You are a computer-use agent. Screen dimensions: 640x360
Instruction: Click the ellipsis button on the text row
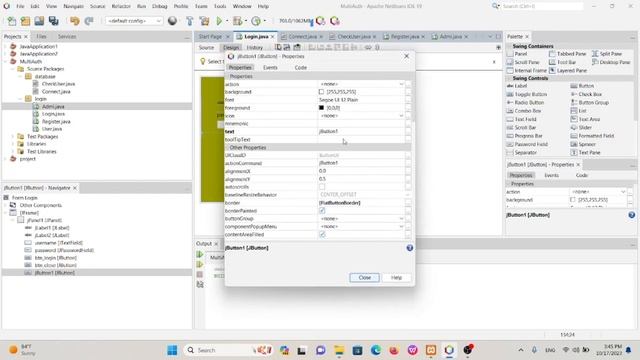tap(408, 131)
